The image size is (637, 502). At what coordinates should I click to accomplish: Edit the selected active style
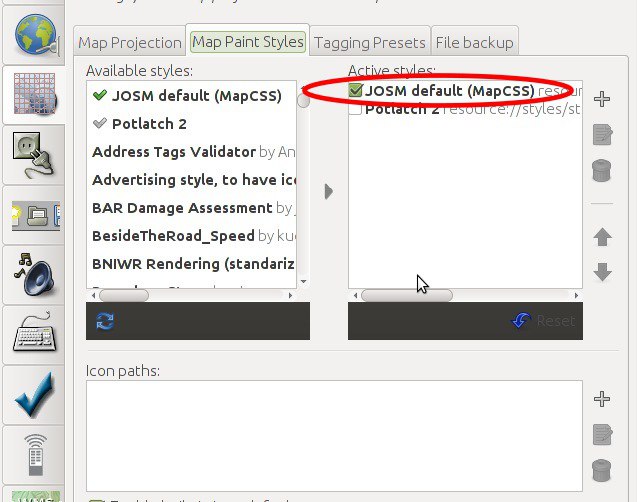click(x=602, y=134)
